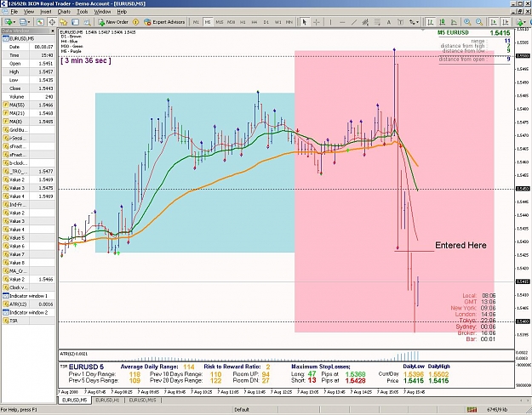Open the Navigator panel icon
Screen dimensions: 532x415
[64, 22]
